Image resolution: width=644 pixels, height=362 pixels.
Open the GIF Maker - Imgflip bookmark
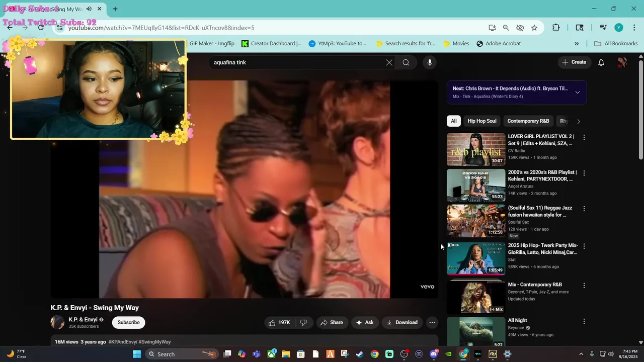pyautogui.click(x=211, y=44)
